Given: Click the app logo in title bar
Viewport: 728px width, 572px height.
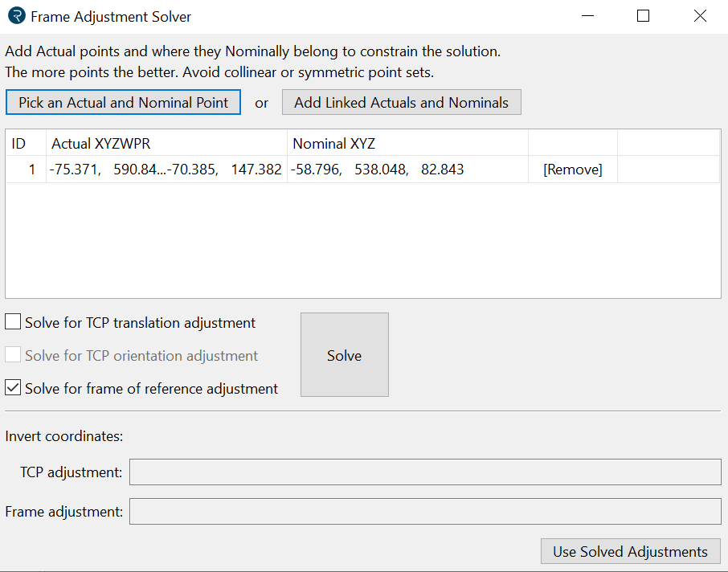Looking at the screenshot, I should [x=16, y=16].
